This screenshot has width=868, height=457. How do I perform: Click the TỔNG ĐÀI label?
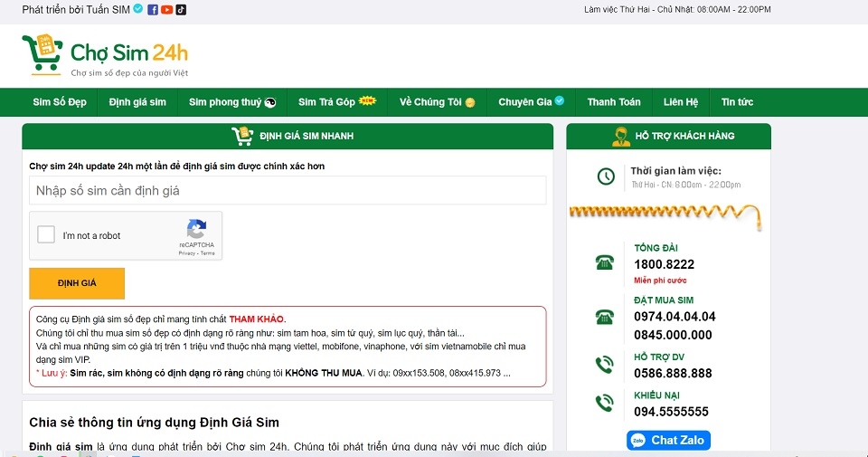[x=656, y=248]
